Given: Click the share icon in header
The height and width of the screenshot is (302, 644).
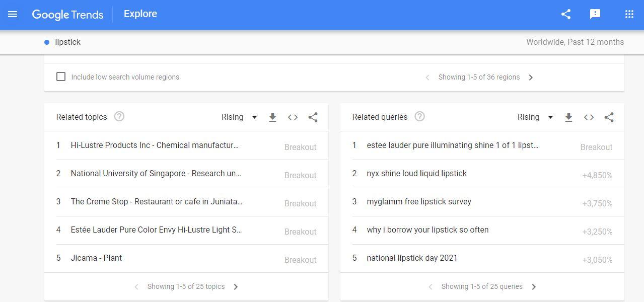Looking at the screenshot, I should click(566, 14).
